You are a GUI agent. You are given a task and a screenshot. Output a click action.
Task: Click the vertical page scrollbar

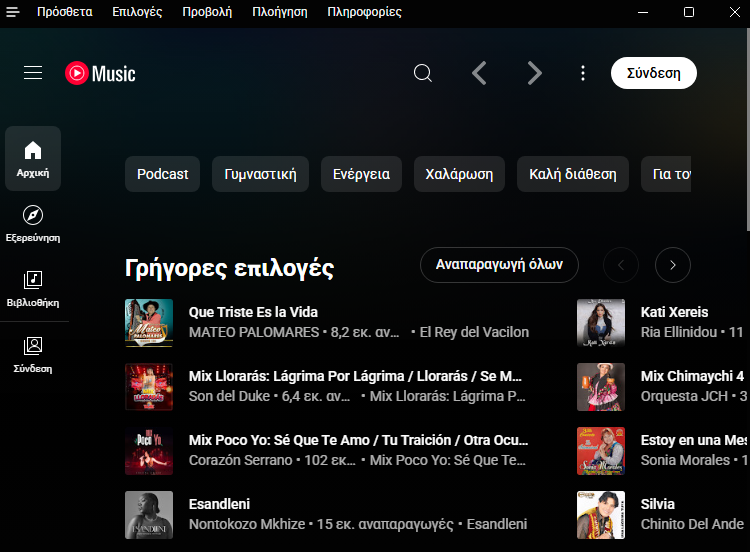click(748, 129)
